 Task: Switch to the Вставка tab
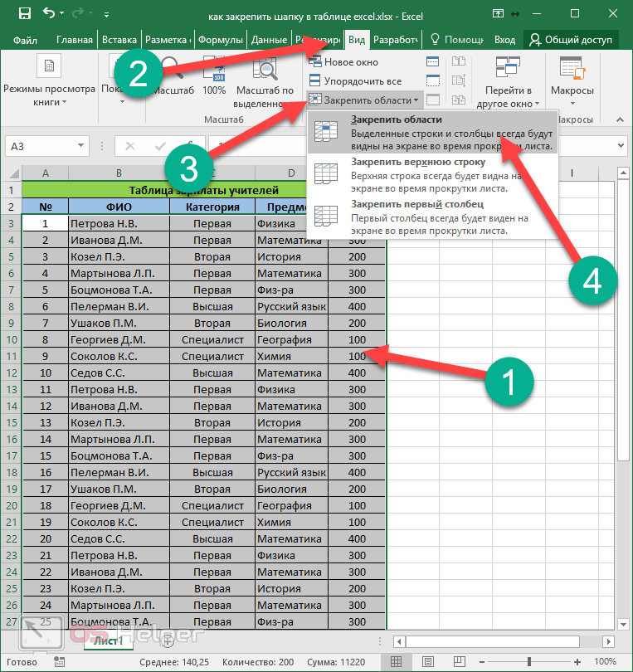[119, 41]
